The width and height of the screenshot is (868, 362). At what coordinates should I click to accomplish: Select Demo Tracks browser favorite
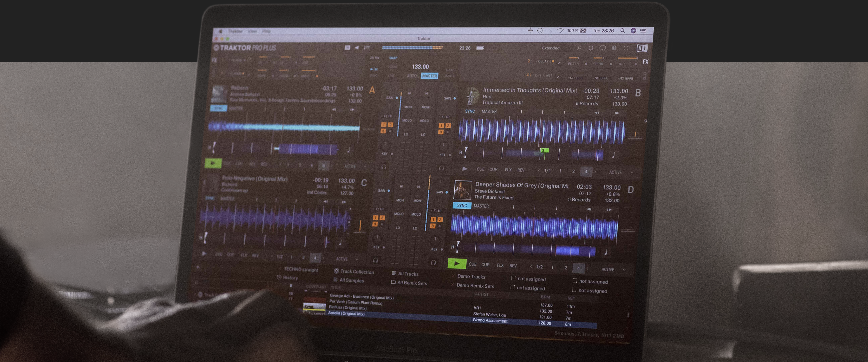[x=468, y=276]
